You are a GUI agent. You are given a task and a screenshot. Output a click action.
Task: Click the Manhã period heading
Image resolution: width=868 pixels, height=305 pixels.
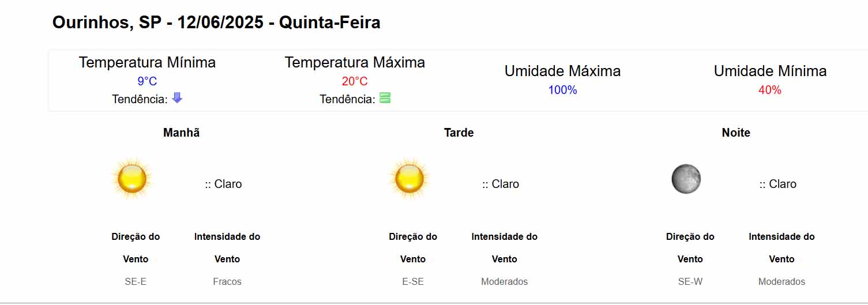[182, 133]
